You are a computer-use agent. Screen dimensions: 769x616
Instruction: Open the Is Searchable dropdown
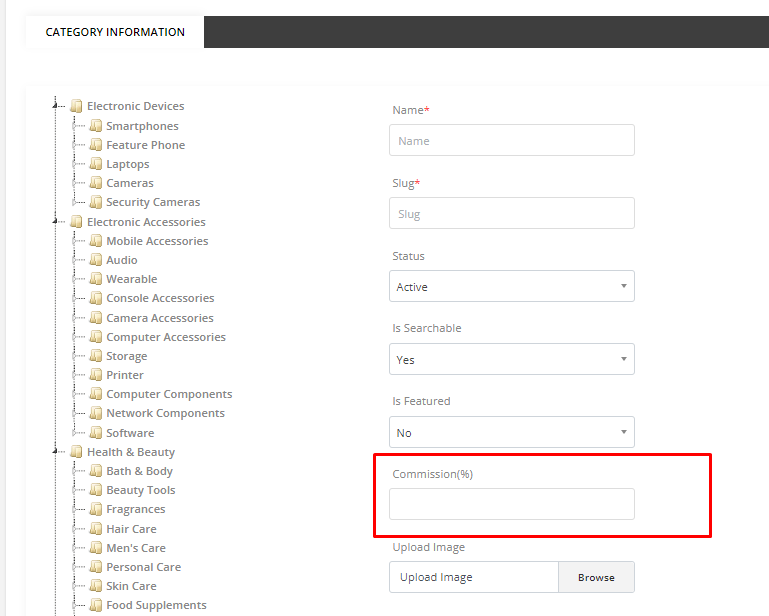click(x=511, y=359)
